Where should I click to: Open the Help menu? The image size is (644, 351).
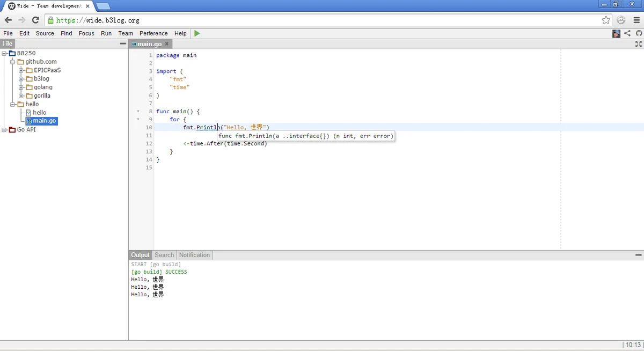click(x=180, y=33)
